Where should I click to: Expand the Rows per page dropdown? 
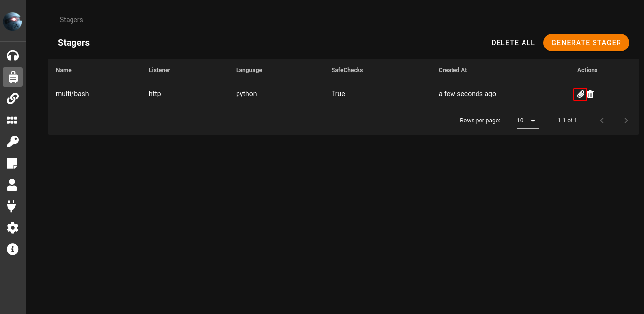click(x=527, y=121)
